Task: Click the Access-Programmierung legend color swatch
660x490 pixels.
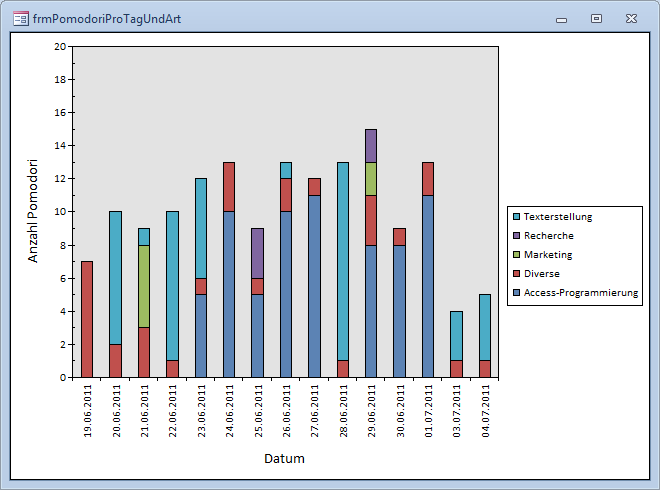Action: 516,294
